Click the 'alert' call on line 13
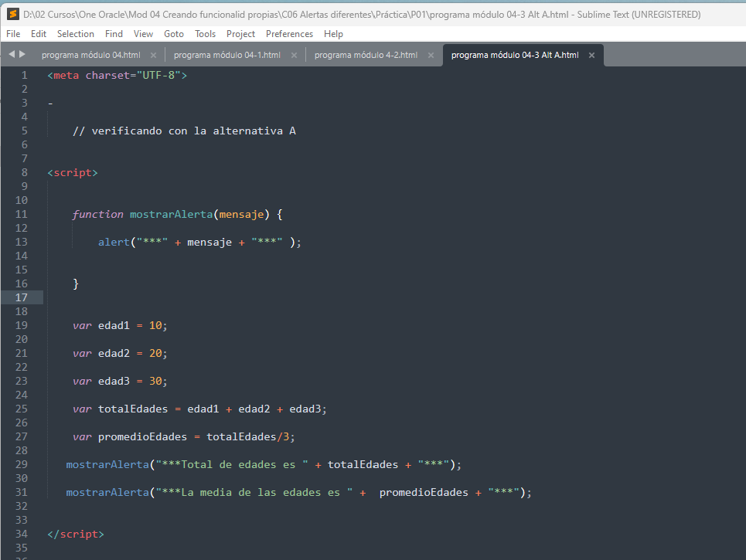The image size is (746, 560). pyautogui.click(x=114, y=242)
